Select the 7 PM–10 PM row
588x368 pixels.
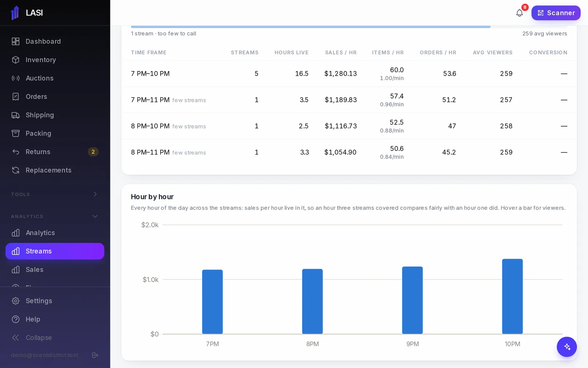tap(349, 74)
